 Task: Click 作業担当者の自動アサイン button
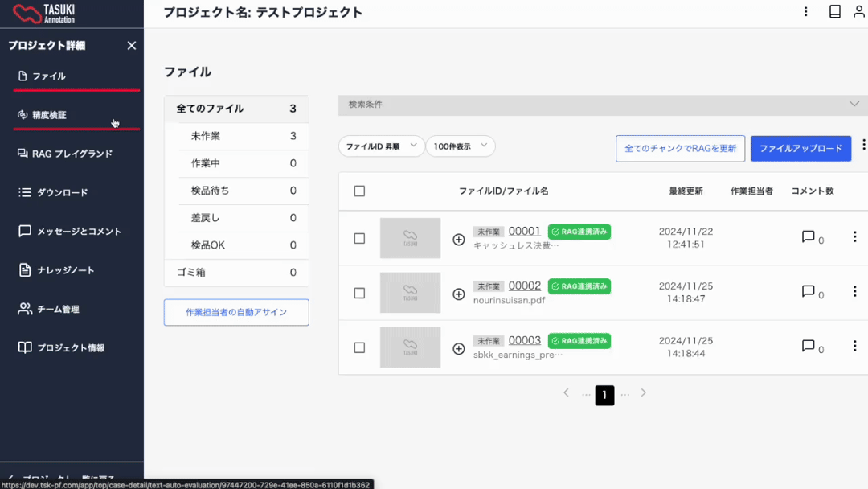point(236,312)
